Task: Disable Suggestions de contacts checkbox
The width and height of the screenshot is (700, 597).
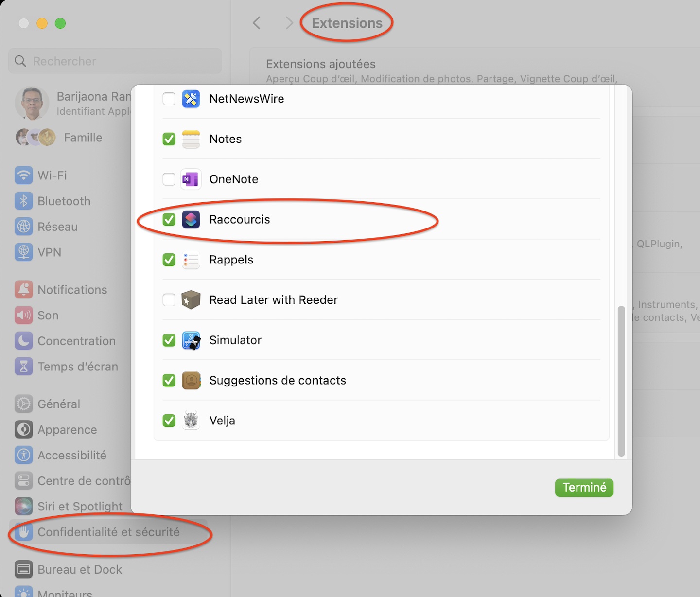Action: pyautogui.click(x=169, y=381)
